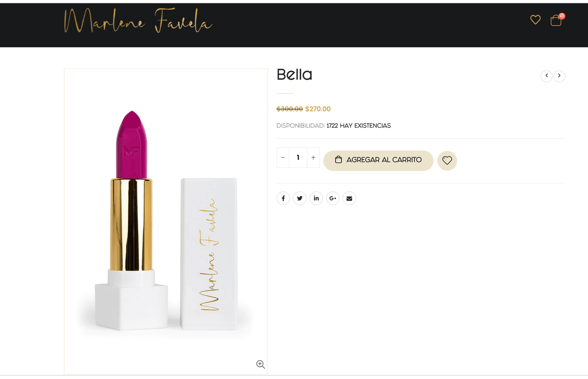Open the wishlist heart icon in header
588x379 pixels.
click(535, 20)
